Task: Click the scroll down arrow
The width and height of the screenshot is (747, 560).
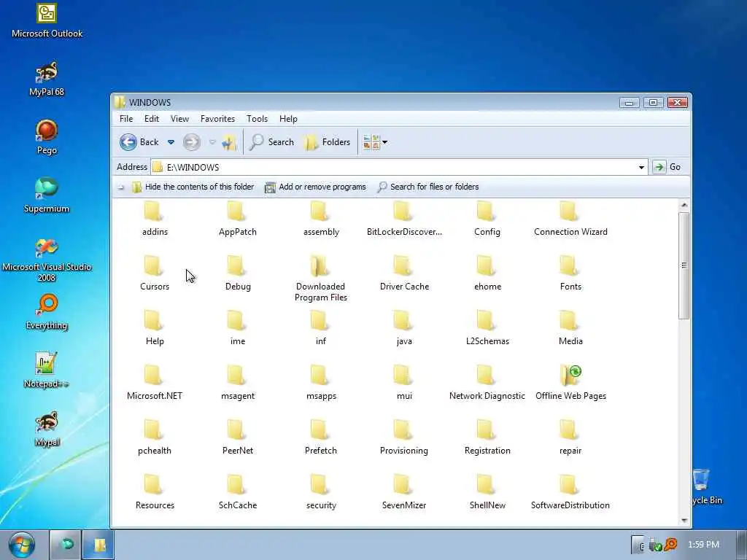Action: click(x=684, y=521)
